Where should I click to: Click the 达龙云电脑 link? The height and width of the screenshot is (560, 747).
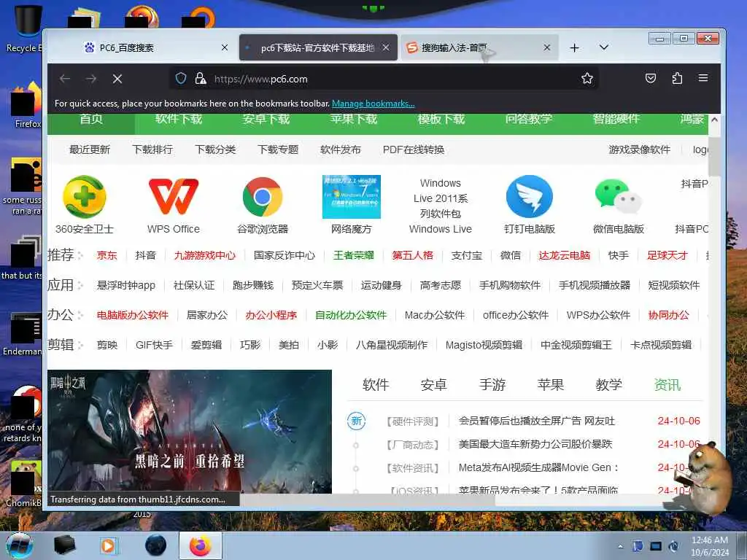tap(565, 255)
